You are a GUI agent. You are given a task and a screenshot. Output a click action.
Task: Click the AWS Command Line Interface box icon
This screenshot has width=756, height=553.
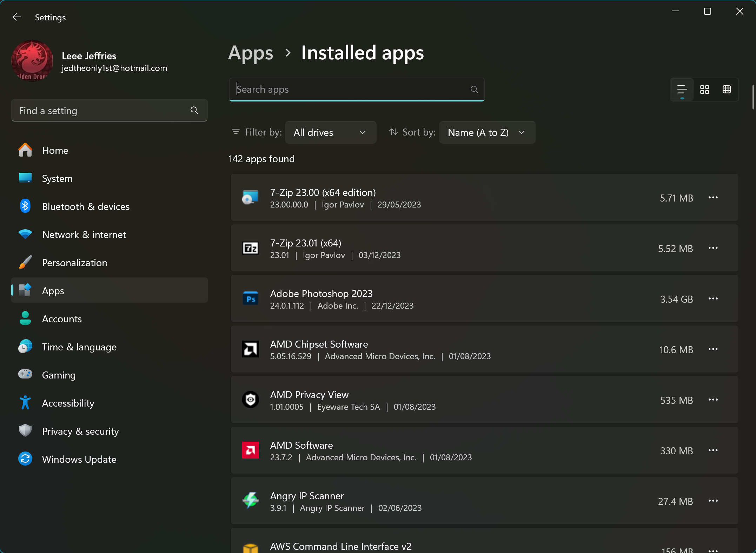[251, 548]
